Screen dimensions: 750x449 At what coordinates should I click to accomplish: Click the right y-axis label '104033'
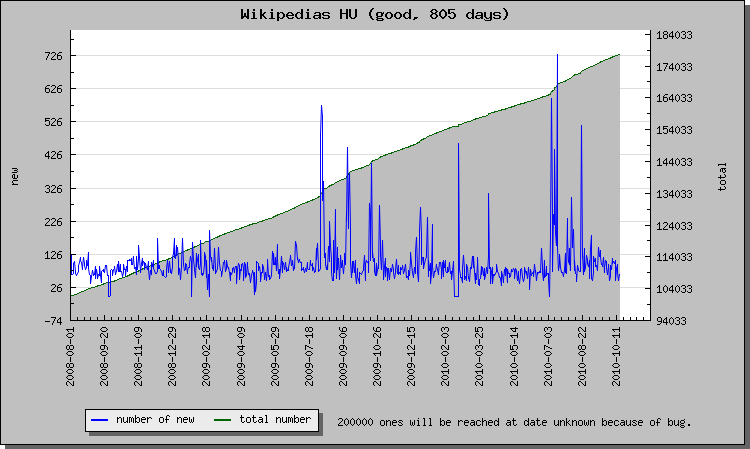click(x=674, y=289)
